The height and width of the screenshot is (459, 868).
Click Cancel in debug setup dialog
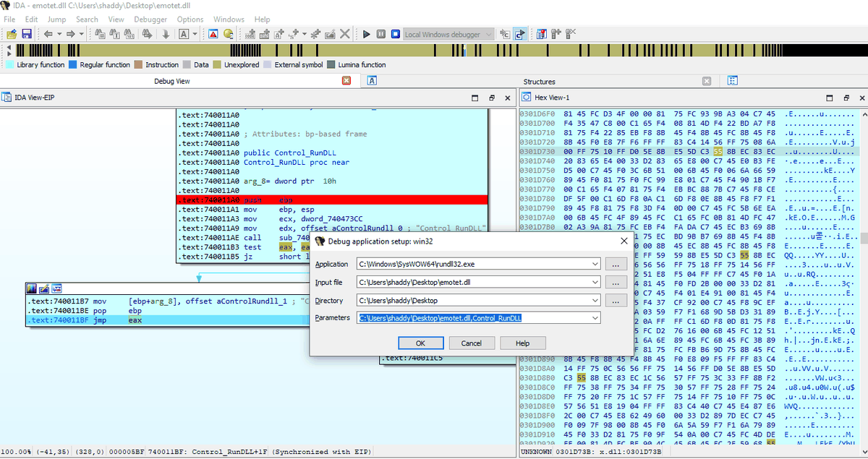tap(472, 343)
